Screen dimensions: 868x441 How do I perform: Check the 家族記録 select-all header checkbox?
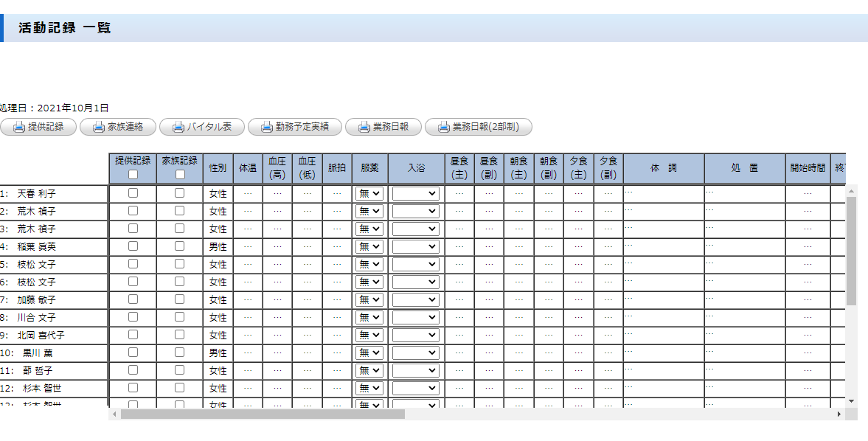180,175
